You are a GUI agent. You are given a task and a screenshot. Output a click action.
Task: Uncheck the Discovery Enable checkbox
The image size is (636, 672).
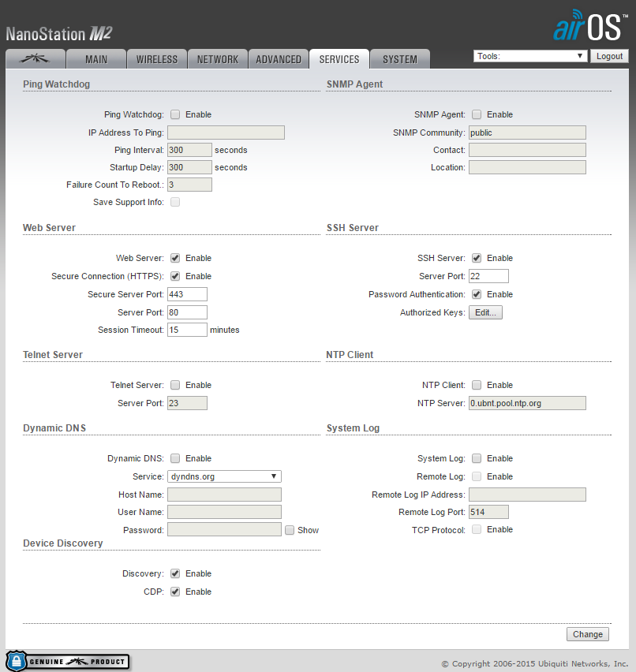point(175,573)
